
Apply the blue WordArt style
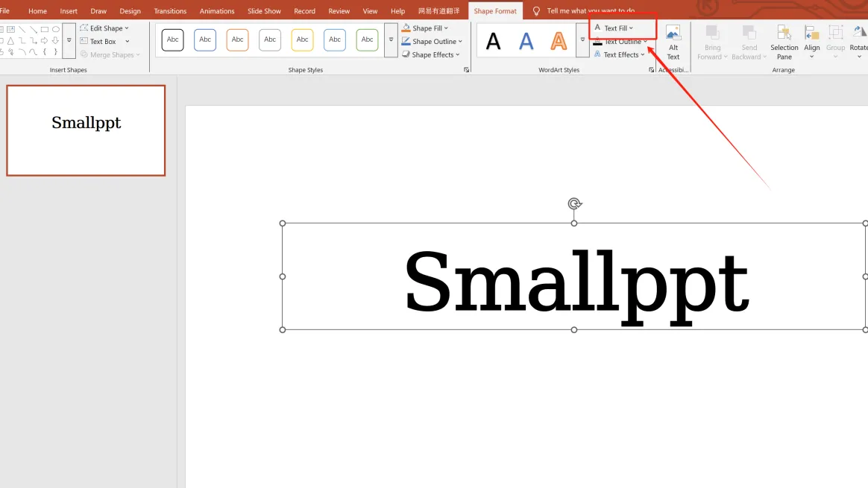(x=526, y=41)
